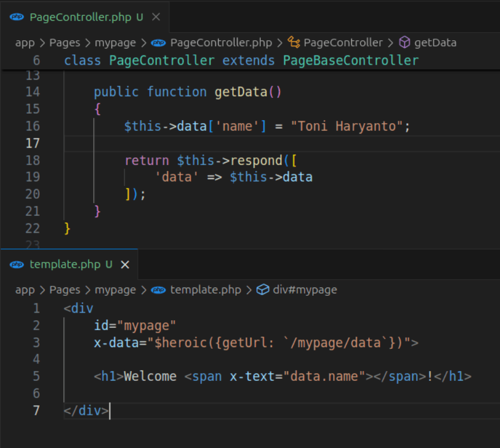
Task: Select the template.php tab
Action: pyautogui.click(x=69, y=264)
